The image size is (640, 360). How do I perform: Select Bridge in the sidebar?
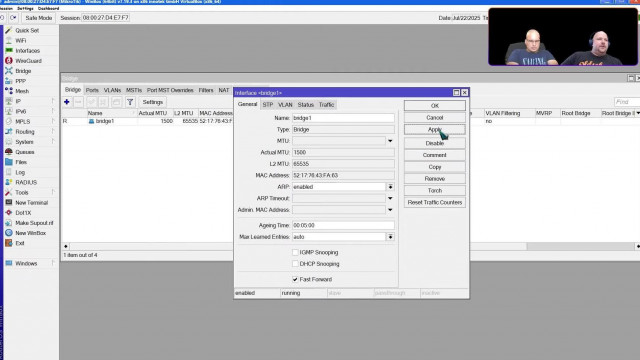(x=23, y=71)
